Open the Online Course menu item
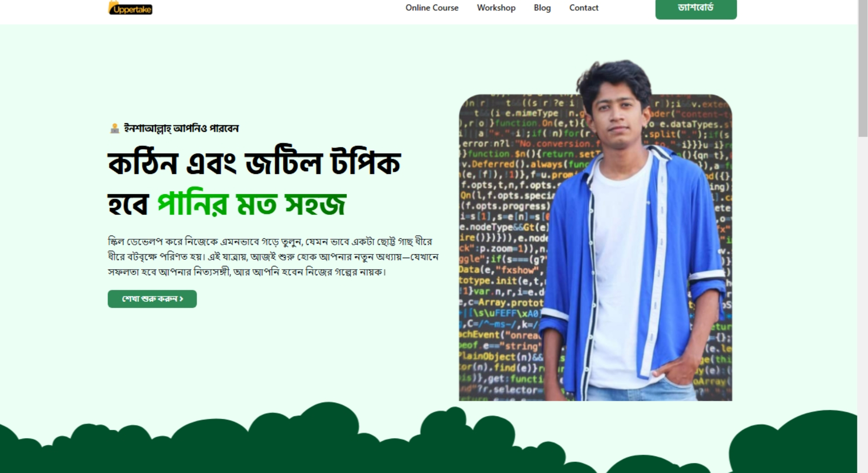The width and height of the screenshot is (868, 473). (x=431, y=8)
